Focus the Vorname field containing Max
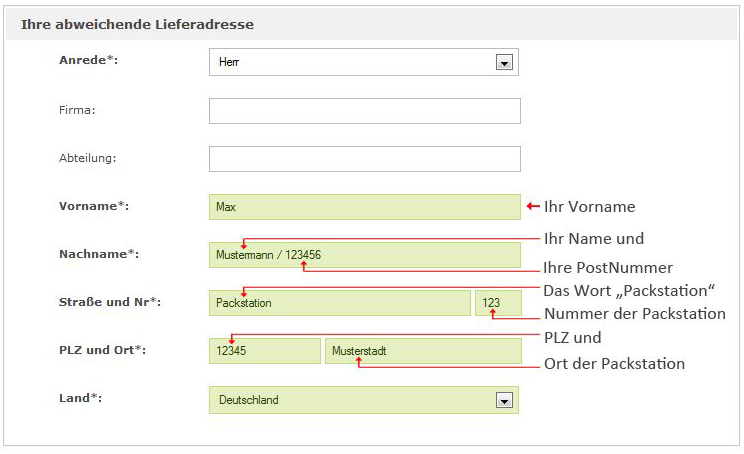 [364, 207]
